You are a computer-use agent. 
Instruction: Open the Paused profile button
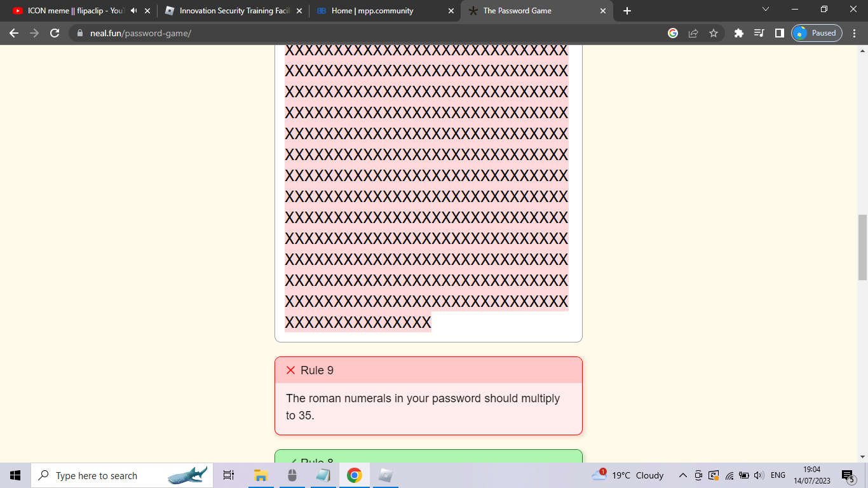pos(817,33)
